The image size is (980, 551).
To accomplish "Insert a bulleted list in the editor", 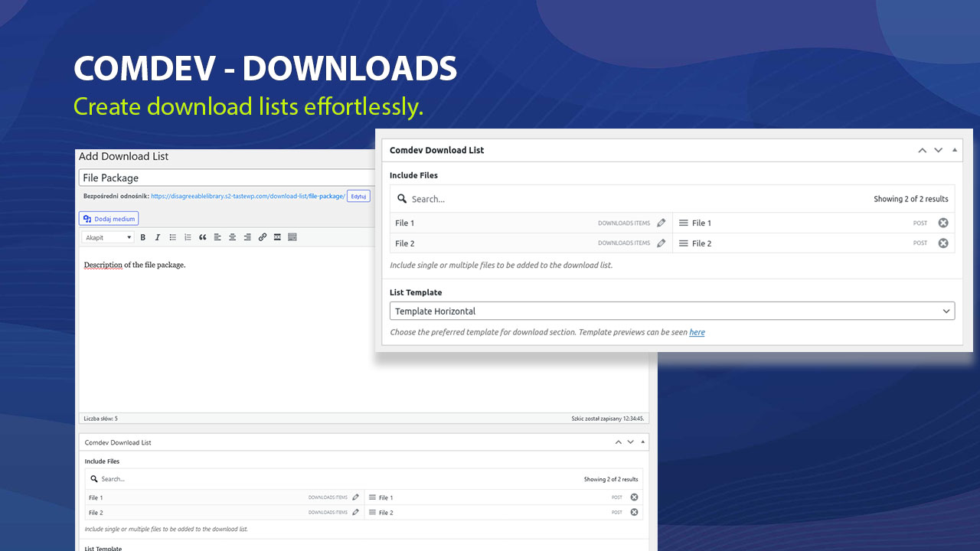I will (x=173, y=237).
